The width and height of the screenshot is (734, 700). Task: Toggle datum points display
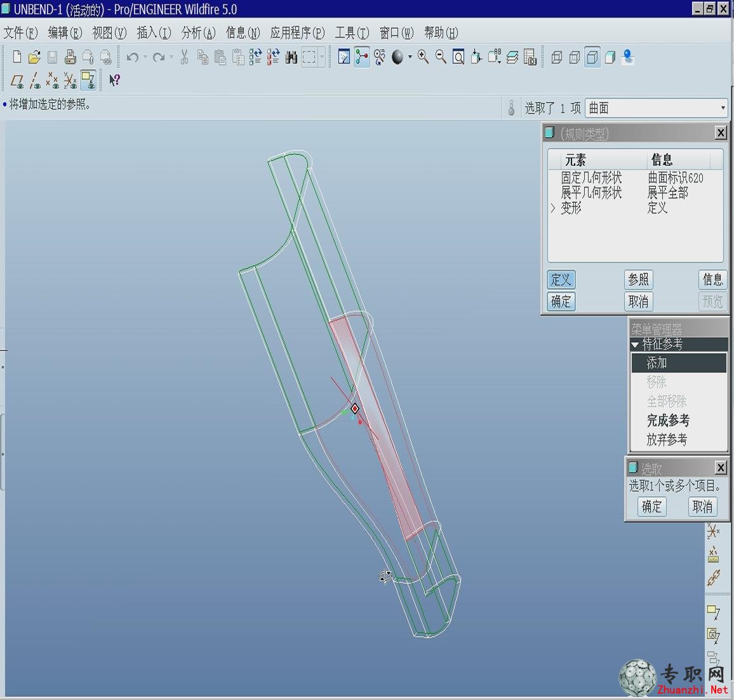[x=53, y=81]
